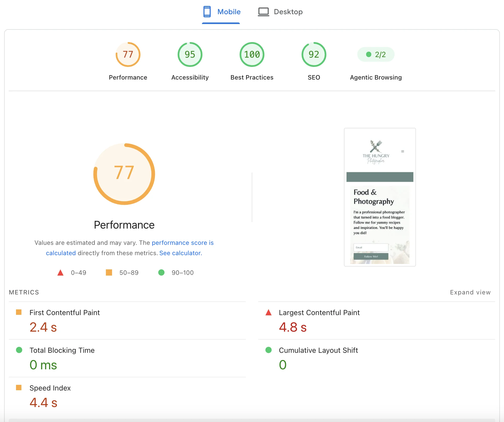
Task: Click the Largest Contentful Paint red triangle icon
Action: (x=269, y=312)
